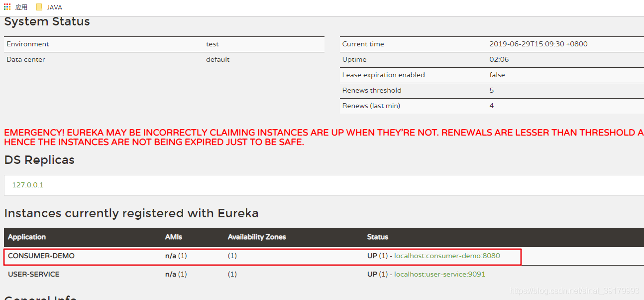Select the red EMERGENCY warning message
The height and width of the screenshot is (300, 644).
tap(324, 137)
